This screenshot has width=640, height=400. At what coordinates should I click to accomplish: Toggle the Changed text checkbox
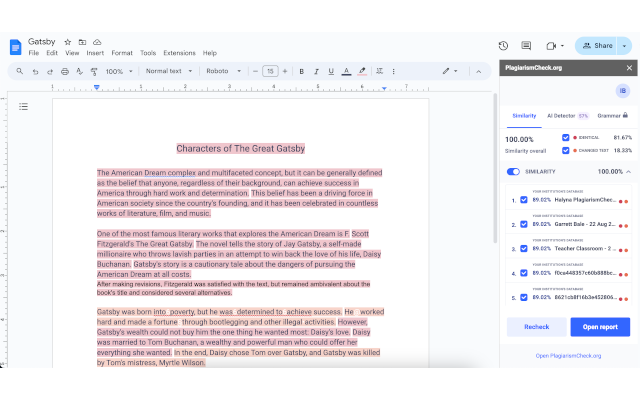[565, 150]
